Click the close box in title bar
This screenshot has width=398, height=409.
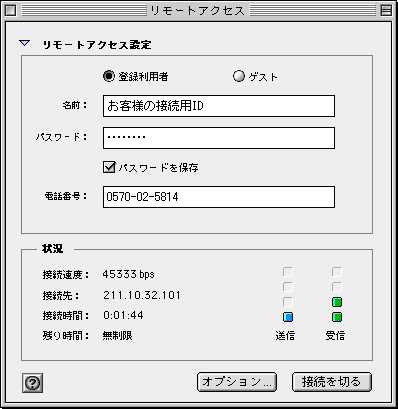tap(11, 11)
